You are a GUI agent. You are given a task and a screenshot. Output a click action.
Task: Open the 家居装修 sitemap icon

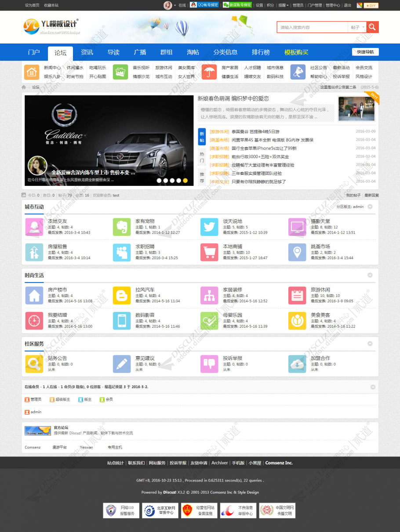click(x=209, y=296)
